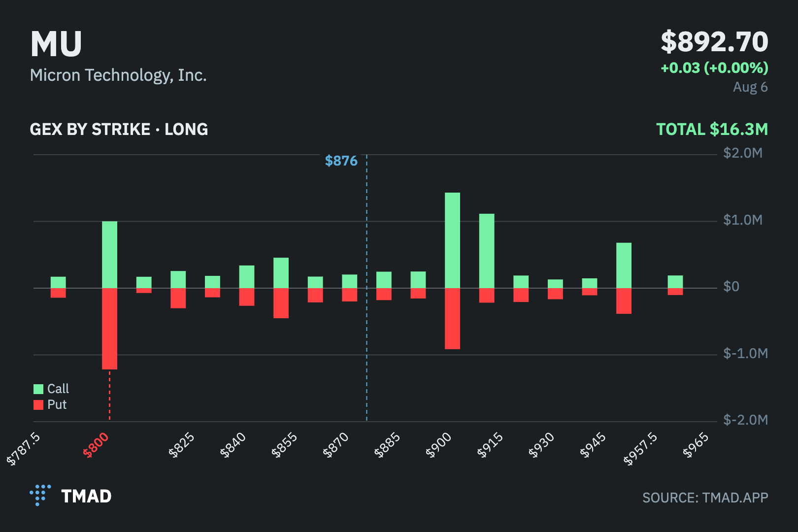
Task: Click the $900 strike label
Action: [438, 445]
